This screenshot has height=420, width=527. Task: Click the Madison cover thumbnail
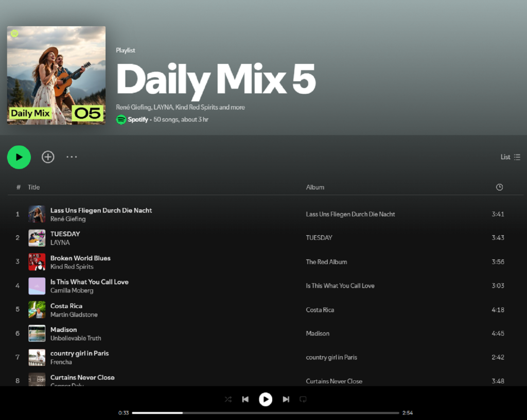pos(37,334)
